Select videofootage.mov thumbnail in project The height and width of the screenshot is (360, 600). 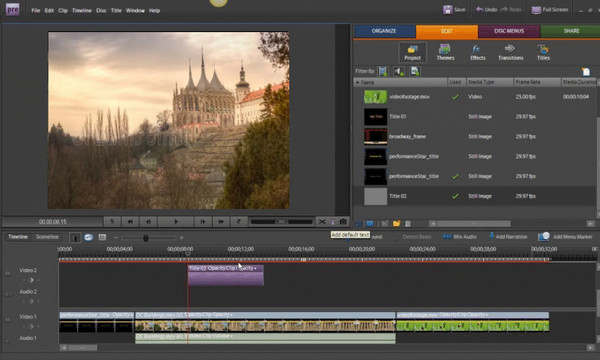375,97
